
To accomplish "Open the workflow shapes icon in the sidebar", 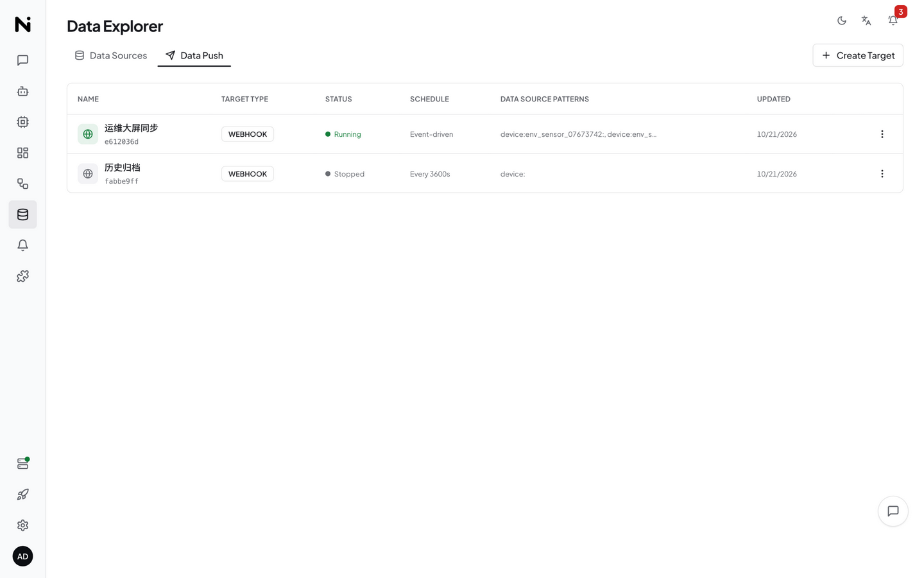I will (x=22, y=184).
